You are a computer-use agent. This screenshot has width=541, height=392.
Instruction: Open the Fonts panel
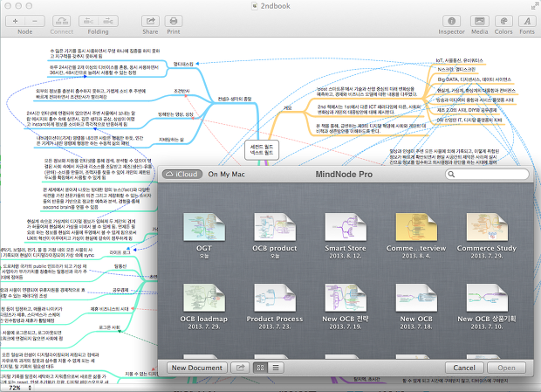click(x=526, y=19)
